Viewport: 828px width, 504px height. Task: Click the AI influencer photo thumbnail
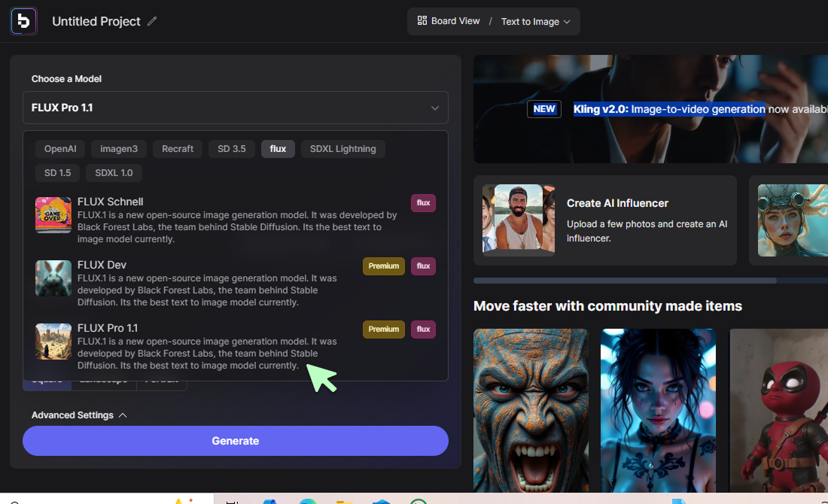point(519,220)
